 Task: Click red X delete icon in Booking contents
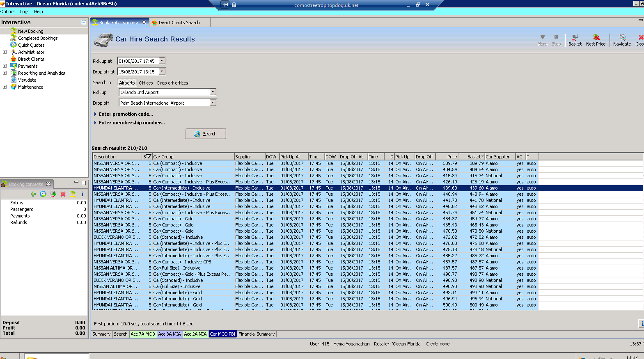(x=63, y=194)
